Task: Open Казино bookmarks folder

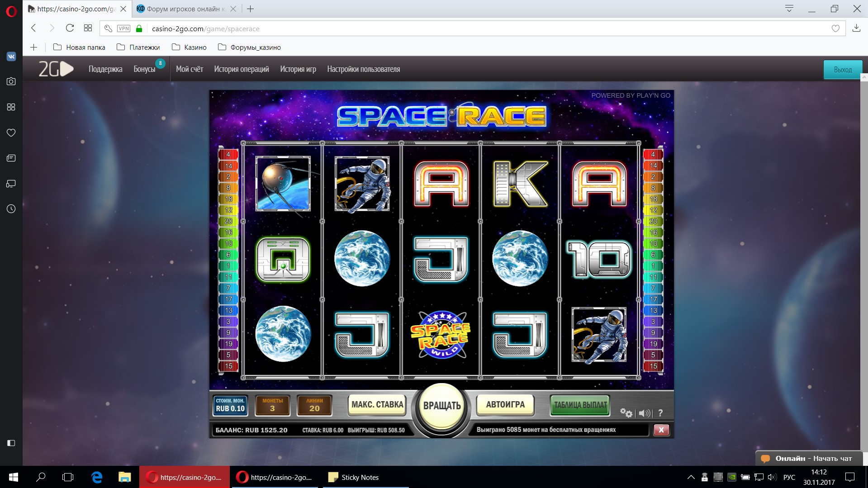Action: tap(189, 47)
